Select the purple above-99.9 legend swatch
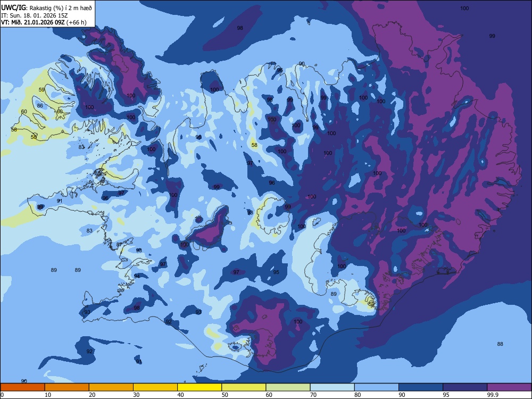This screenshot has height=399, width=532. pos(509,387)
